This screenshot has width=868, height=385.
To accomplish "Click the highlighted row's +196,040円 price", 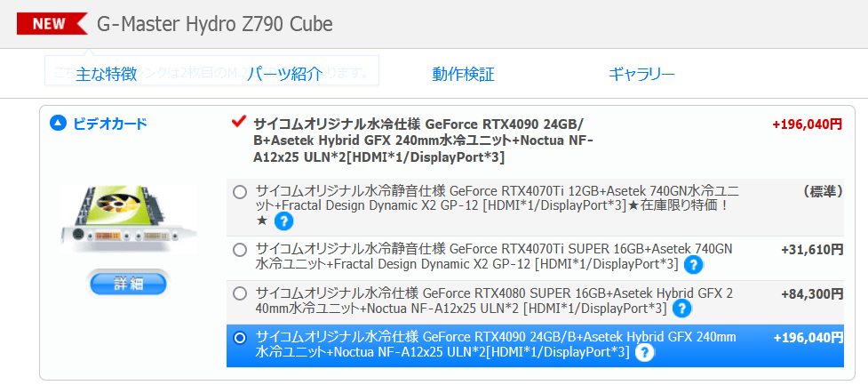I will click(808, 337).
